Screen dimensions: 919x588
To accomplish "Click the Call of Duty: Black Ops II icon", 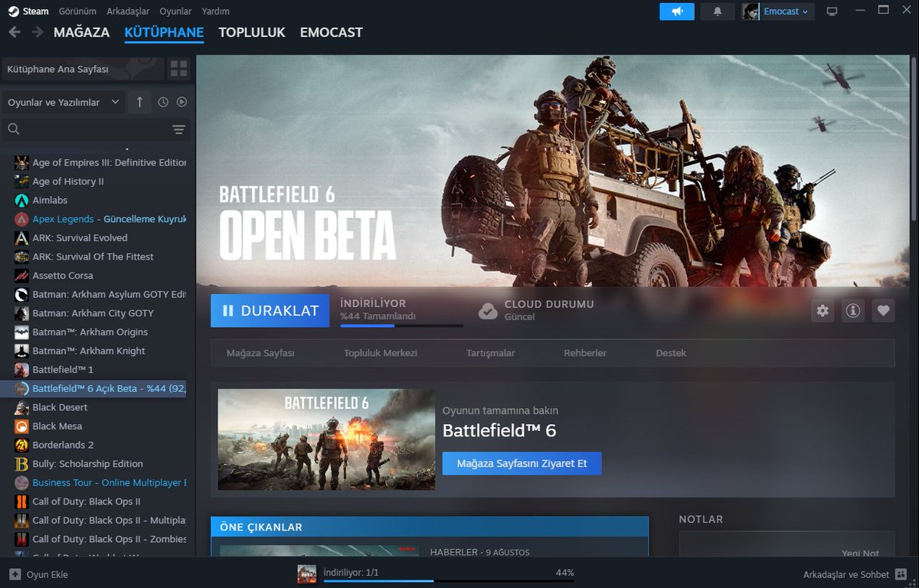I will tap(21, 501).
